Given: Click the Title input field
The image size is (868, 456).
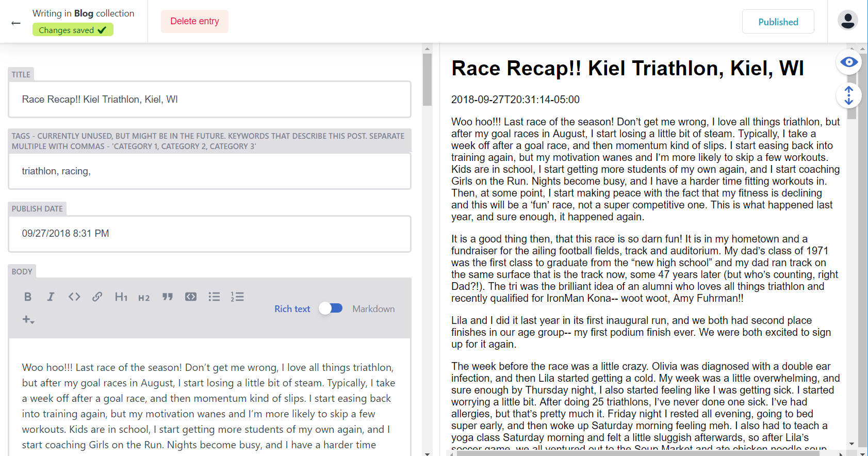Looking at the screenshot, I should (x=209, y=100).
